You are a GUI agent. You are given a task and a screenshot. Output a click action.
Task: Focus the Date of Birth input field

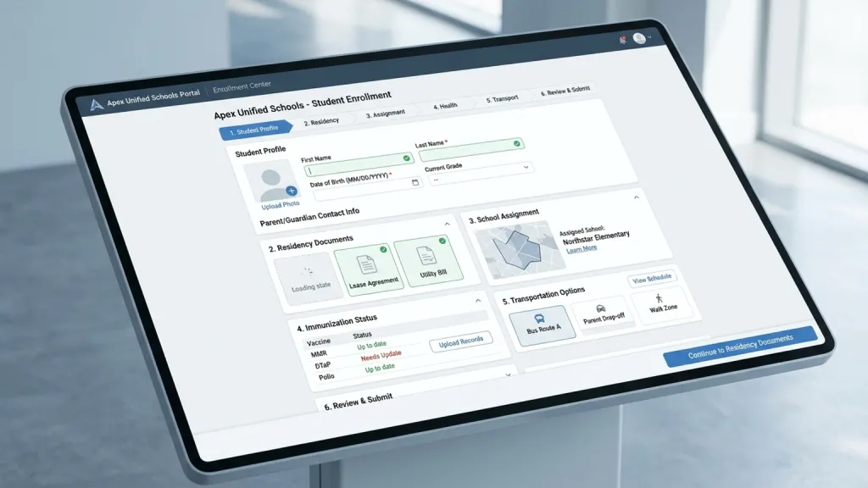coord(366,190)
